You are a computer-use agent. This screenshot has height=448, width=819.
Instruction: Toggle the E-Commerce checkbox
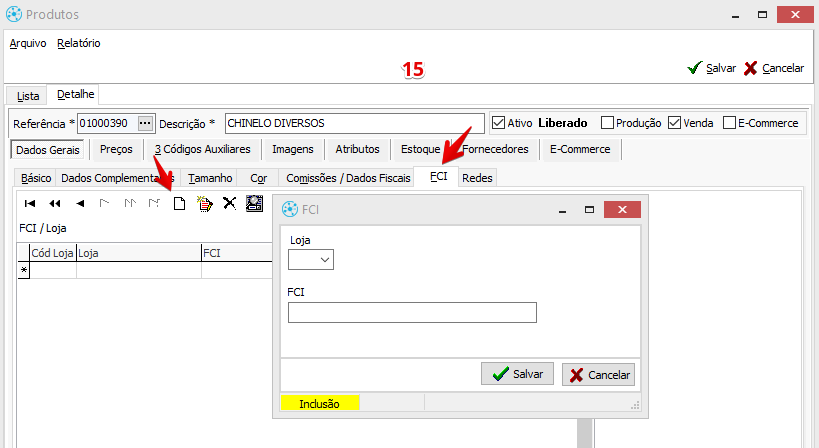tap(729, 123)
